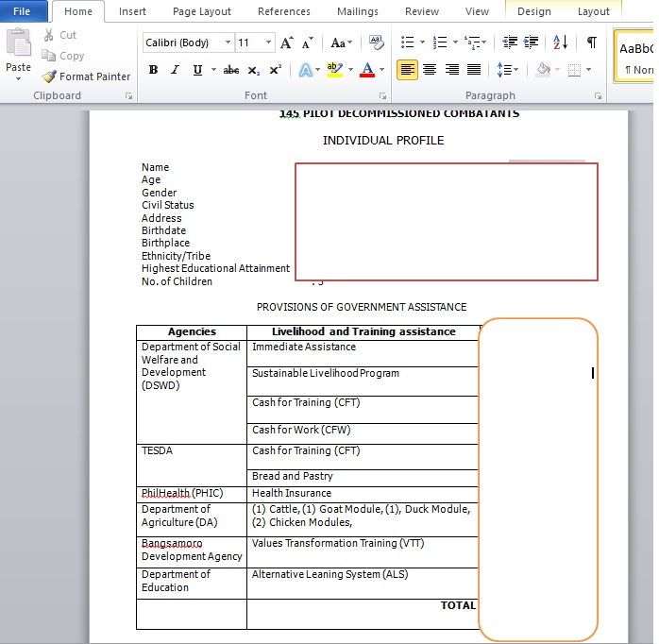Screen dimensions: 659x644
Task: Apply borders button
Action: (574, 69)
